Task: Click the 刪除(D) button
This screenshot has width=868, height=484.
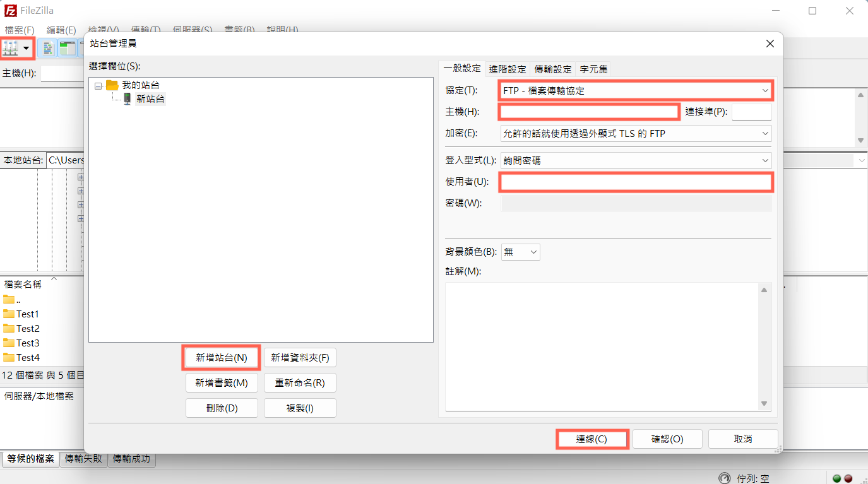Action: click(222, 408)
